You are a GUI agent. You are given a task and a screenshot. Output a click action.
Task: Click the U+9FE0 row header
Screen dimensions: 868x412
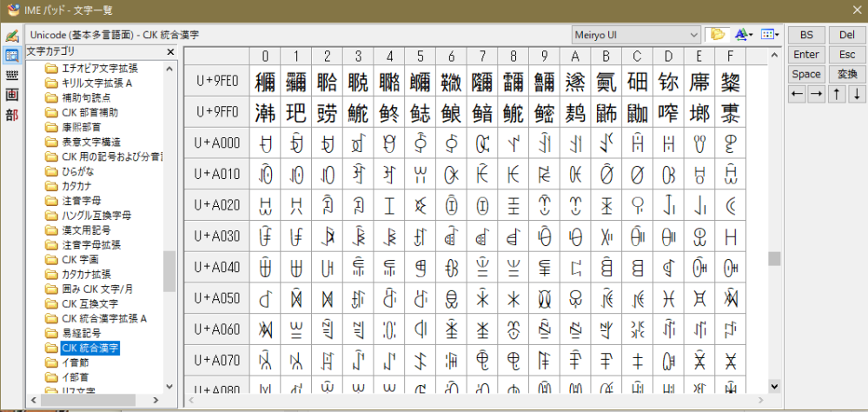[217, 81]
